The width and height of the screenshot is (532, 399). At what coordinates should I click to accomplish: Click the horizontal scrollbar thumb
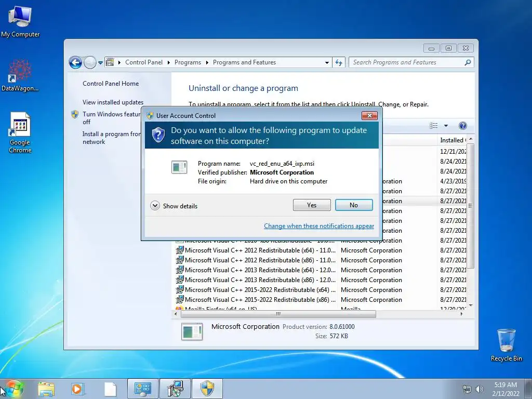[278, 314]
